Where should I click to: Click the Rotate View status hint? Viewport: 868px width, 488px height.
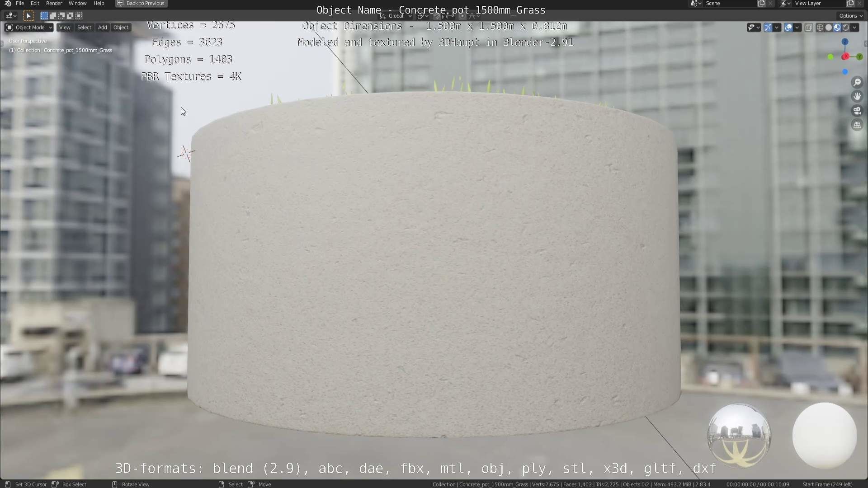tap(136, 484)
